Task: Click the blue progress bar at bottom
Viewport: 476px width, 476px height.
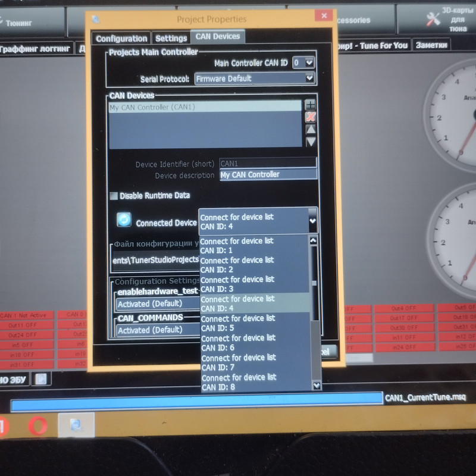Action: (197, 402)
